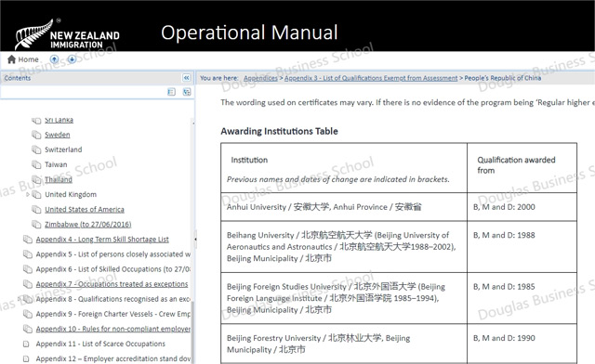The height and width of the screenshot is (364, 595).
Task: Open Sri Lanka in contents tree
Action: (59, 120)
